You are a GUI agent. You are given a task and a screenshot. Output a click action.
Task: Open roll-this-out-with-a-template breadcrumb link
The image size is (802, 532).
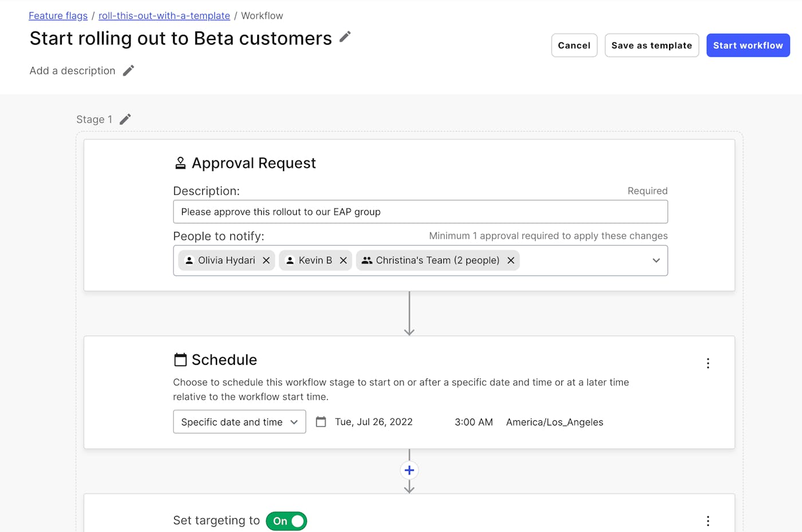pos(164,16)
